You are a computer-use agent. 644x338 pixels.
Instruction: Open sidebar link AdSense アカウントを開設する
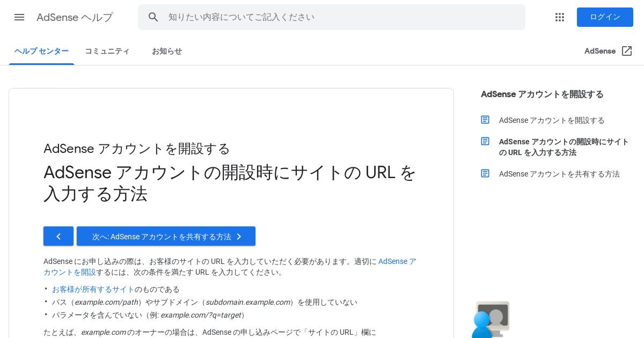tap(552, 120)
